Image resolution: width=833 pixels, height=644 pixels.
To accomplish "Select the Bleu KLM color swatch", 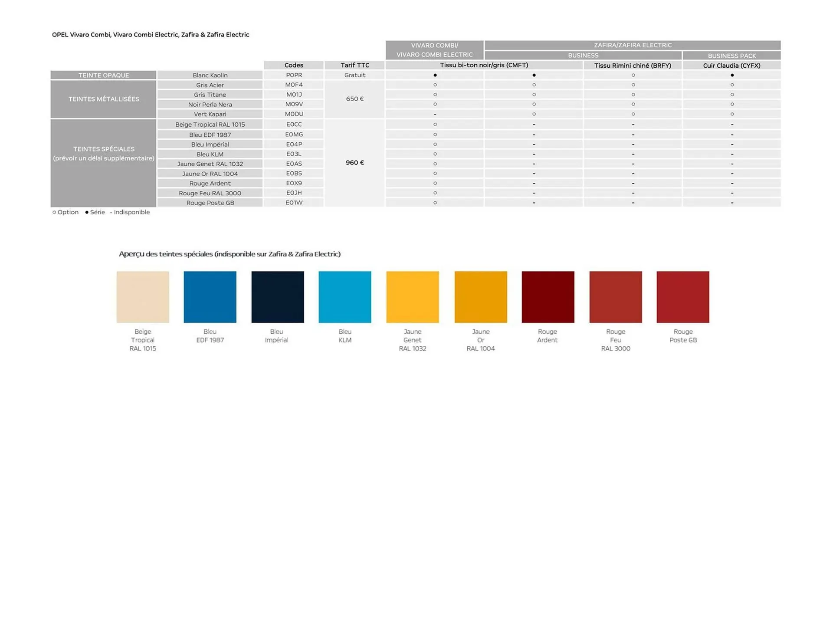I will pyautogui.click(x=345, y=297).
